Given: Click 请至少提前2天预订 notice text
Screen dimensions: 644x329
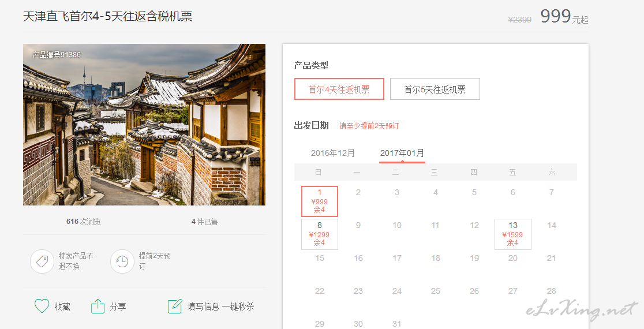Looking at the screenshot, I should [369, 126].
